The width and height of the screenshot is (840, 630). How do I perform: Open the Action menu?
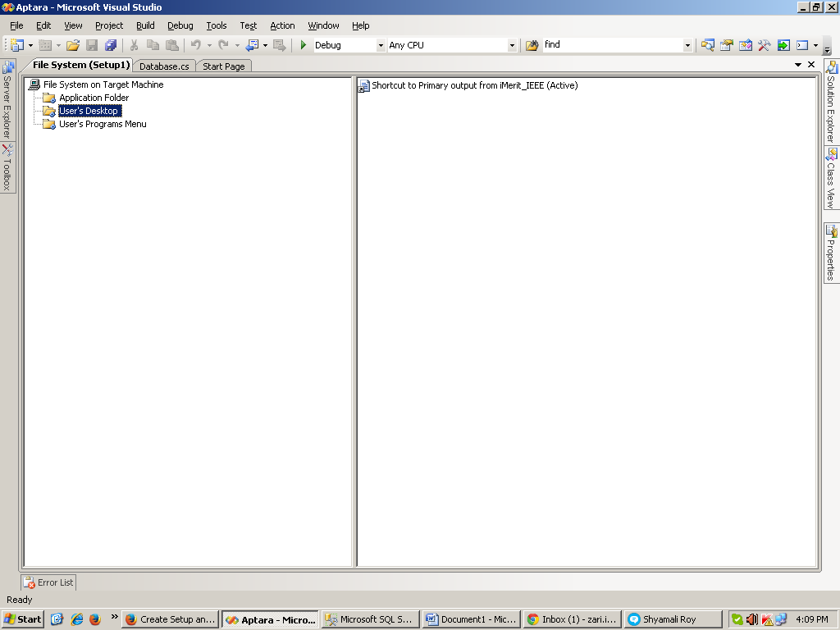(282, 25)
